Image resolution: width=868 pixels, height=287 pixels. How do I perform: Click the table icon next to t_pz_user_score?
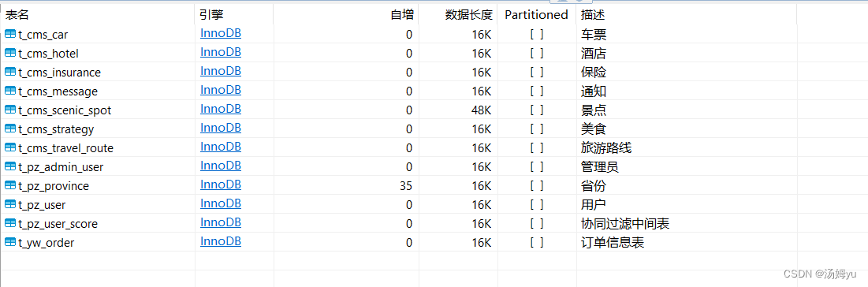coord(10,223)
